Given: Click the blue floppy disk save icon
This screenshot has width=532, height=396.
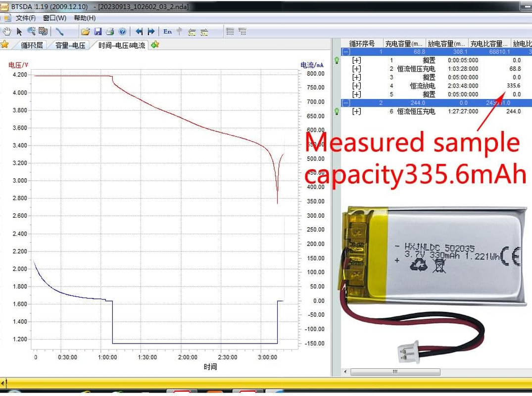Looking at the screenshot, I should tap(98, 31).
